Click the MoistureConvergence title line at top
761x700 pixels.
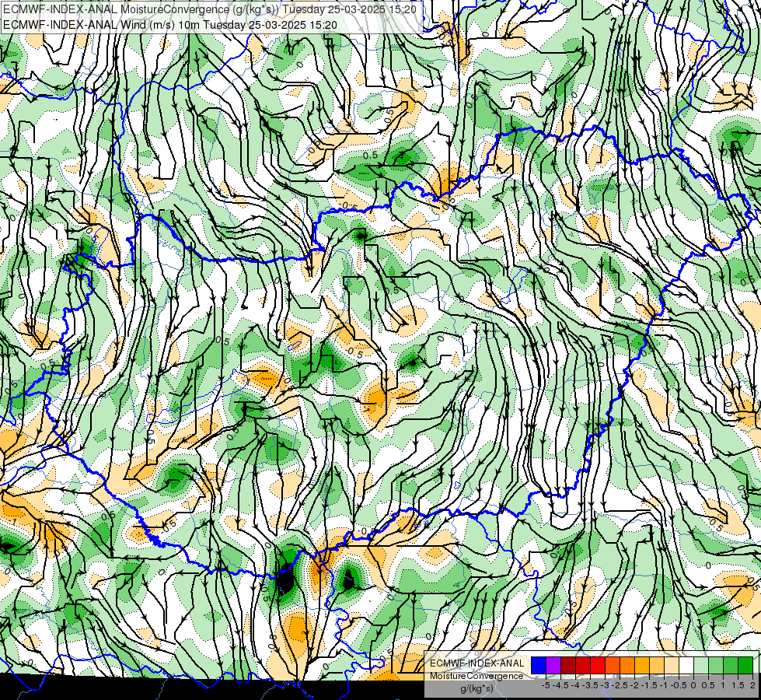coord(209,9)
